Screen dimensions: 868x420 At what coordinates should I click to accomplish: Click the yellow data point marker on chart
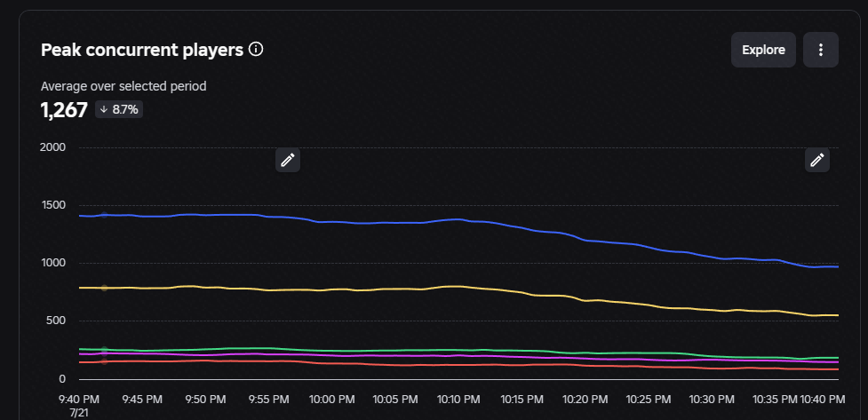pos(104,288)
